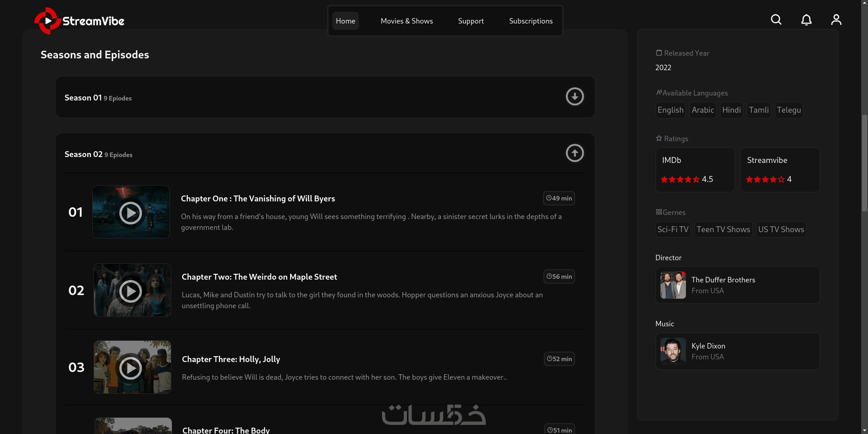Viewport: 868px width, 434px height.
Task: Click Kyle Dixon's photo
Action: pos(673,351)
